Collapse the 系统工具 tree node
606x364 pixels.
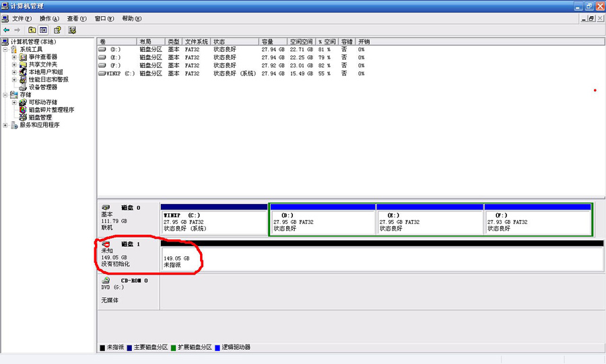point(6,49)
